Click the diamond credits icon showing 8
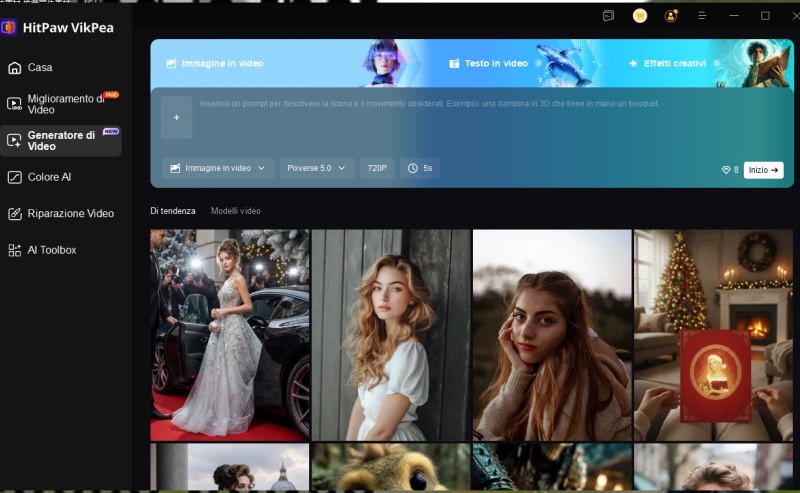This screenshot has width=800, height=493. [726, 170]
